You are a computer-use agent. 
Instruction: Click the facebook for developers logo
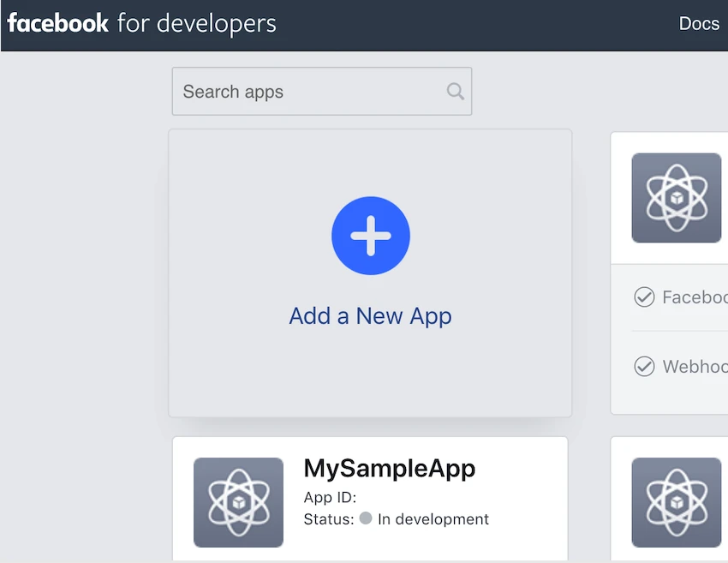click(141, 23)
